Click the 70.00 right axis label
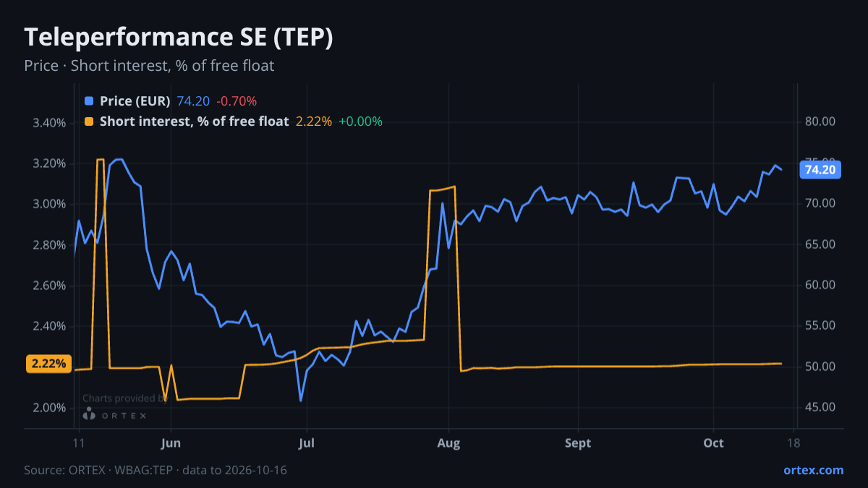 tap(820, 204)
